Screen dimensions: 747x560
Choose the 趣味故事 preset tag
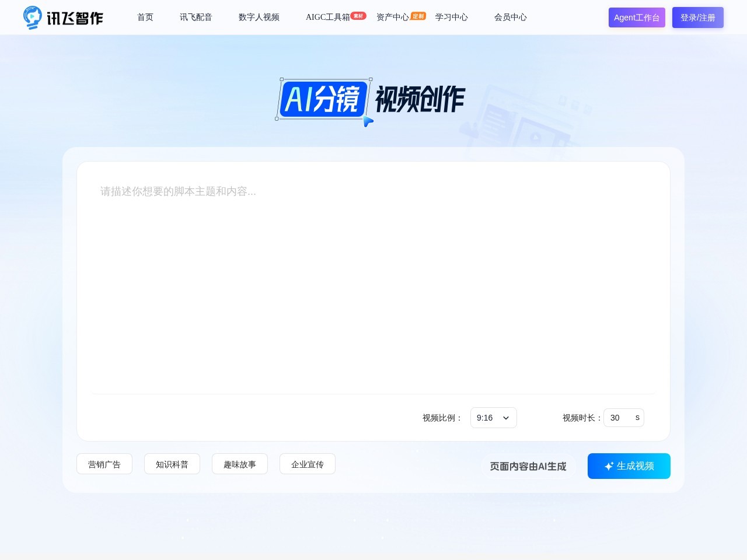click(x=240, y=464)
